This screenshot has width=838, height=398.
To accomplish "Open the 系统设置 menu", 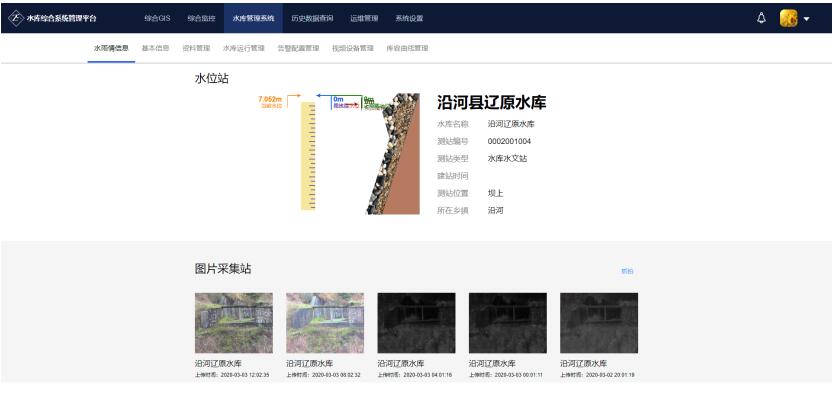I will click(409, 18).
